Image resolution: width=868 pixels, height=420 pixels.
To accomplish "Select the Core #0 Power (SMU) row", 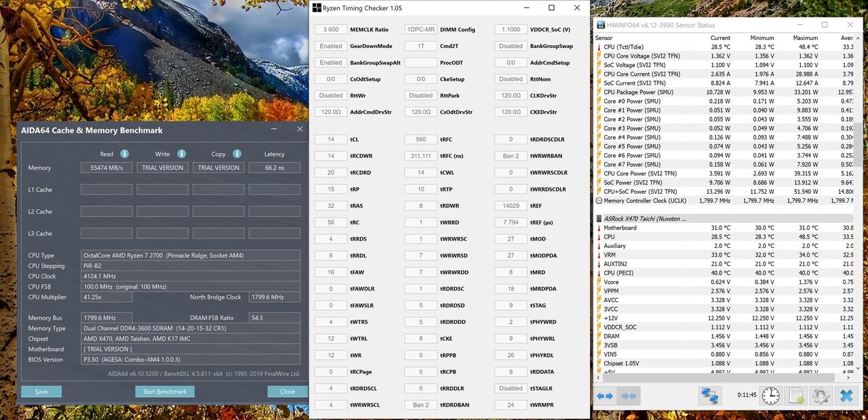I will point(724,101).
